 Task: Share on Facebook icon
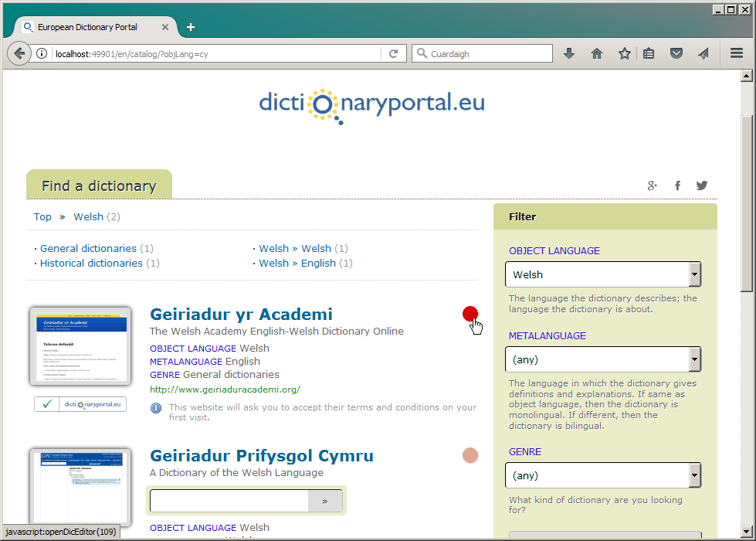pyautogui.click(x=677, y=185)
